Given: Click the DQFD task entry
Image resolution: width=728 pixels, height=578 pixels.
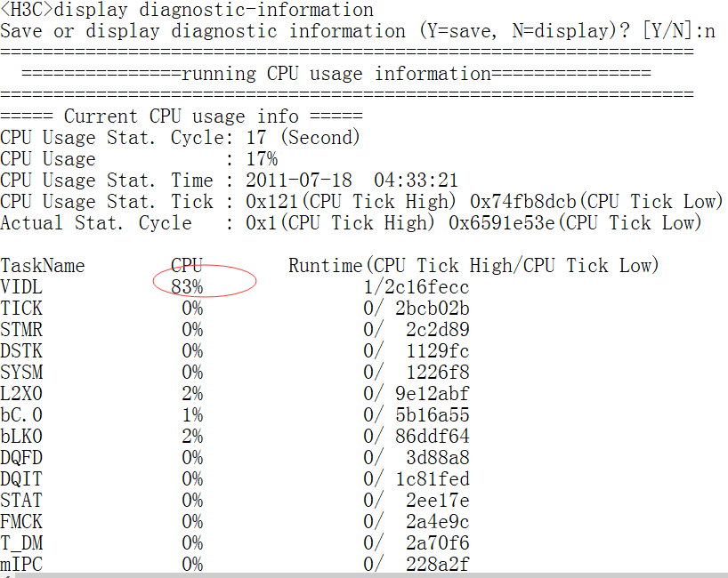Looking at the screenshot, I should click(x=21, y=457).
